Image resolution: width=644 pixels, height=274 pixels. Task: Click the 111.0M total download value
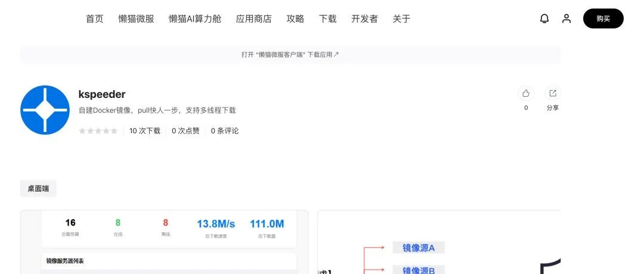coord(267,224)
